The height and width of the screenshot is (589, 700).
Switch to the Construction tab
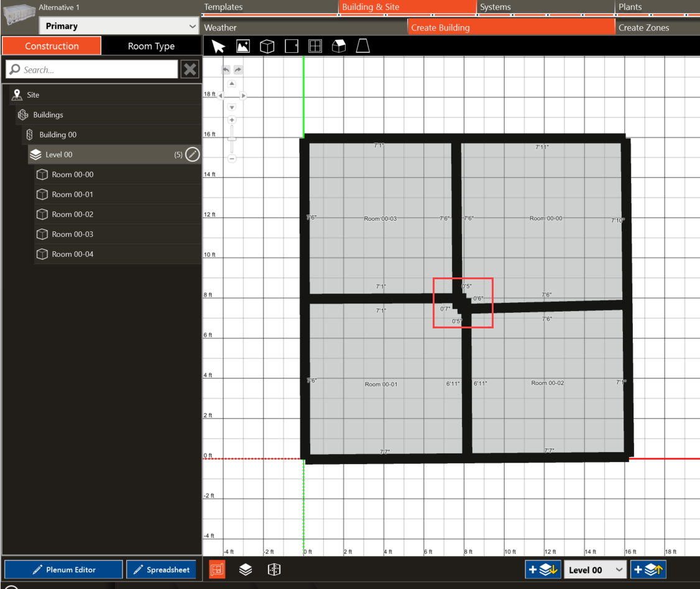click(52, 46)
